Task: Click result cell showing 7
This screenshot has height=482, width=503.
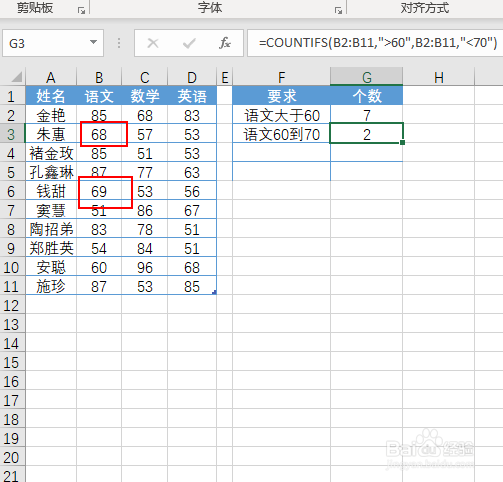Action: pyautogui.click(x=367, y=115)
